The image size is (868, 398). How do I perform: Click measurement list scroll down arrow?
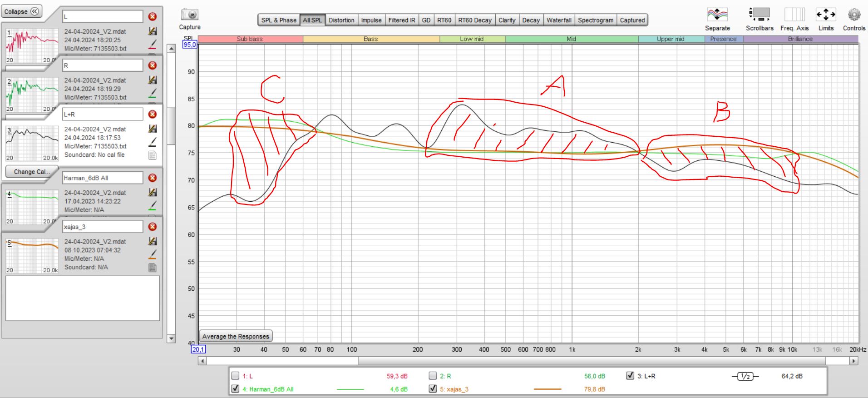pyautogui.click(x=171, y=338)
